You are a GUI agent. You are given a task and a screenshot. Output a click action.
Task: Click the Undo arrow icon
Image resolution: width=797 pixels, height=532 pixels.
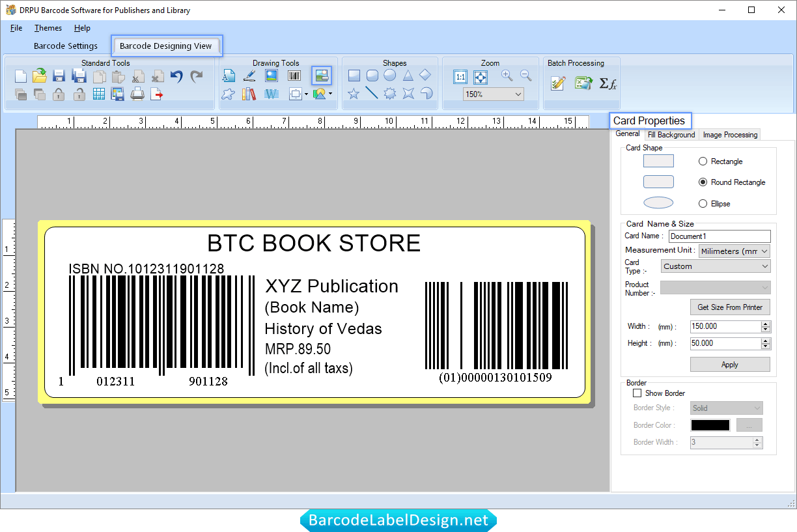(176, 76)
